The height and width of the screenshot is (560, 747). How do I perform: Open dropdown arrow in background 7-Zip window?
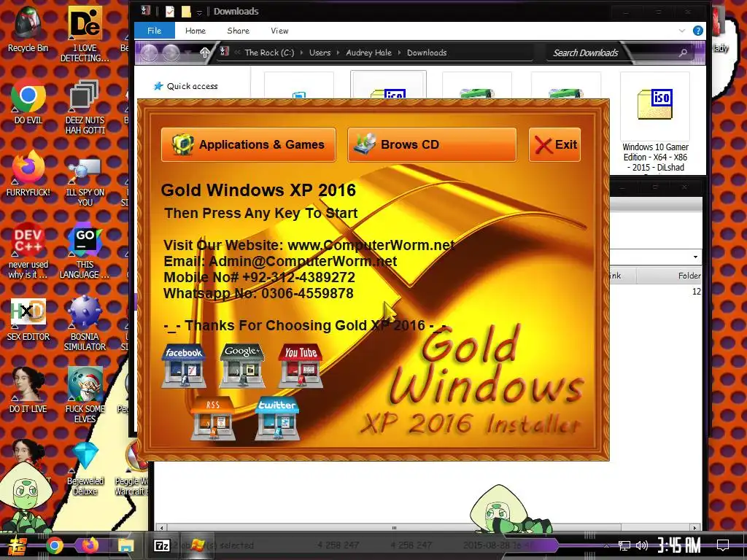695,257
